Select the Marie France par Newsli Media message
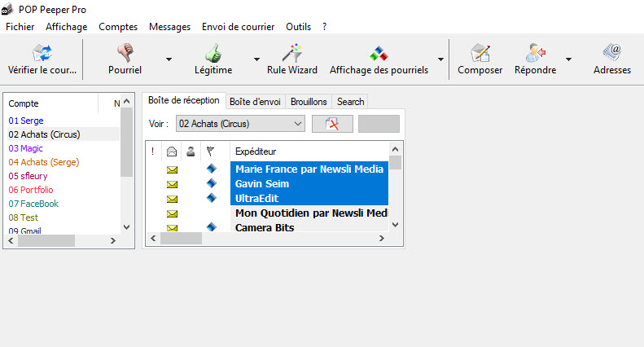This screenshot has width=644, height=347. point(309,169)
